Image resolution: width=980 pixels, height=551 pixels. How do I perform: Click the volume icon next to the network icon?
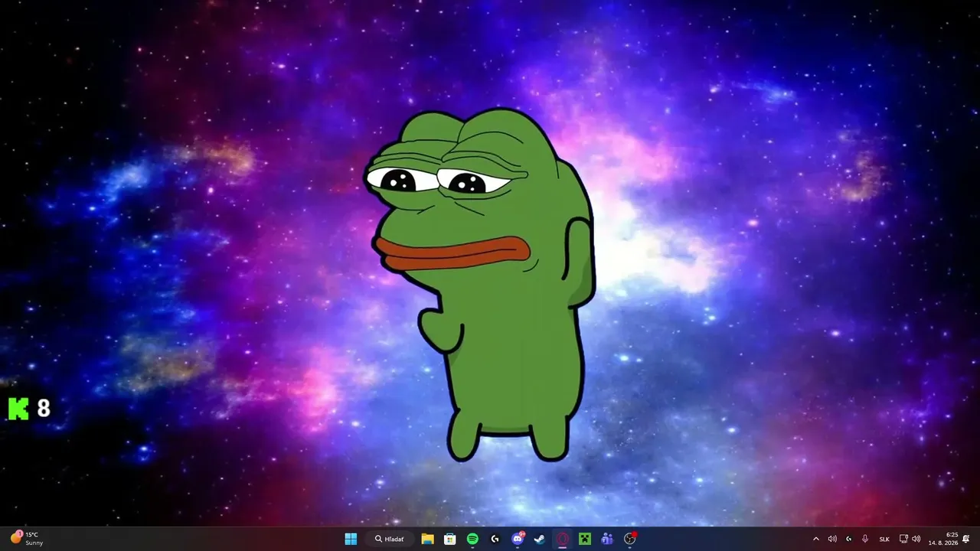coord(916,539)
